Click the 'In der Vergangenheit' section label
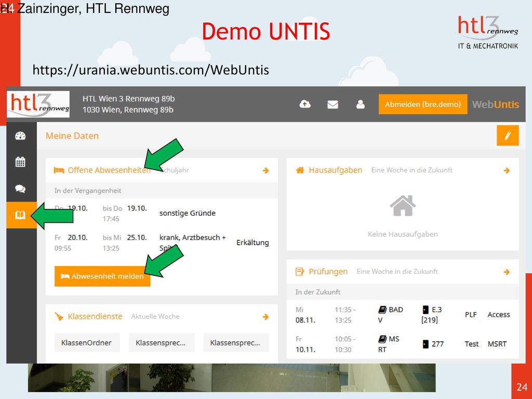The height and width of the screenshot is (399, 532). tap(88, 191)
